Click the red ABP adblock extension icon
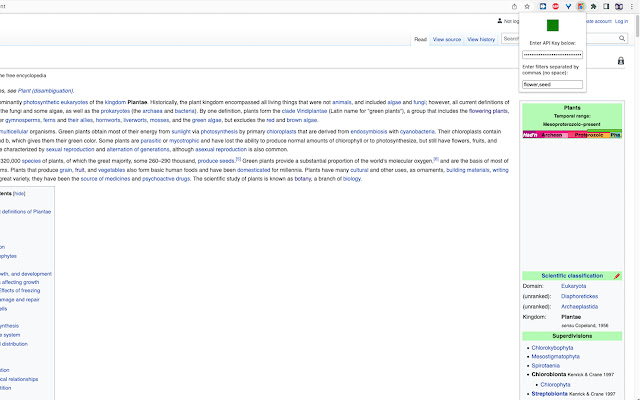Screen dimensions: 640x400 [x=555, y=6]
